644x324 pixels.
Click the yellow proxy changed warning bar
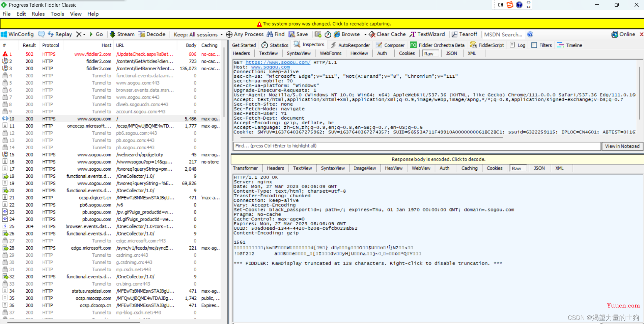coord(322,24)
